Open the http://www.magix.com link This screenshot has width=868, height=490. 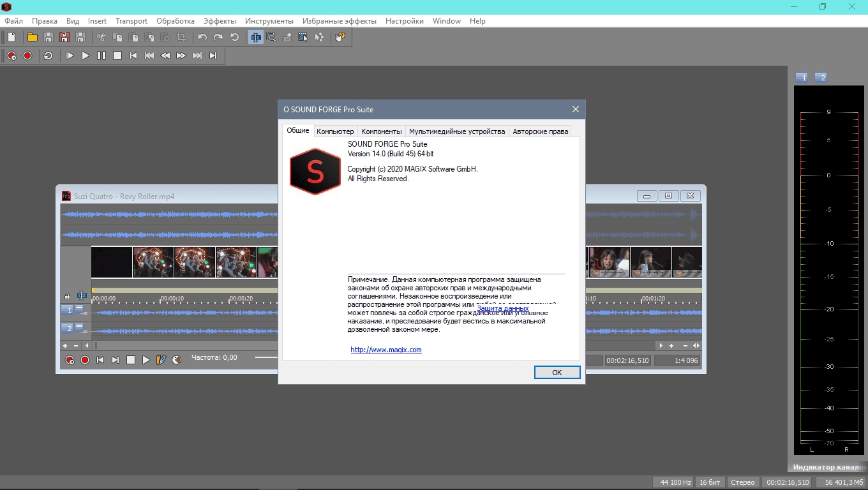pos(386,350)
